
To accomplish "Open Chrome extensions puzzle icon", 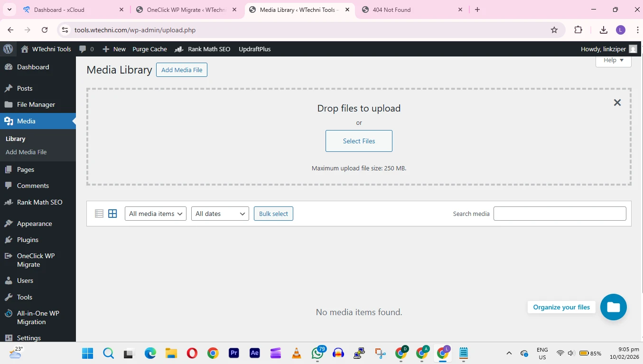I will point(578,30).
